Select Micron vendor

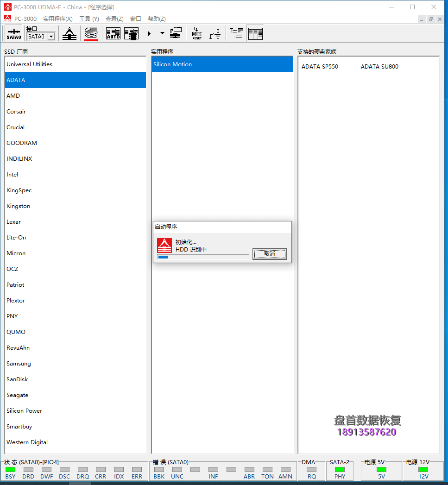click(x=76, y=253)
